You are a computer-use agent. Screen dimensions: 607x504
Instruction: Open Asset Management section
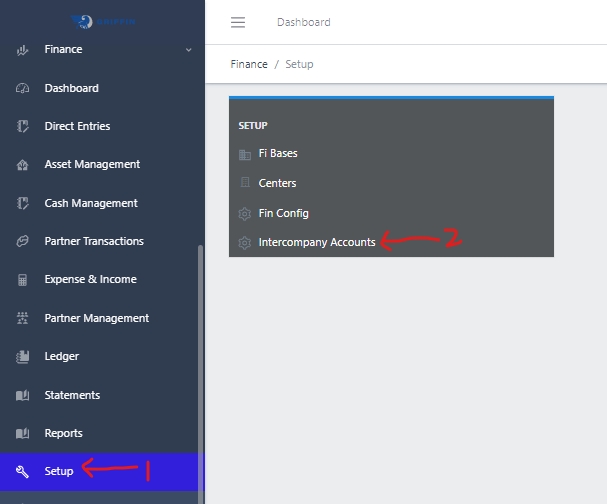[x=92, y=165]
